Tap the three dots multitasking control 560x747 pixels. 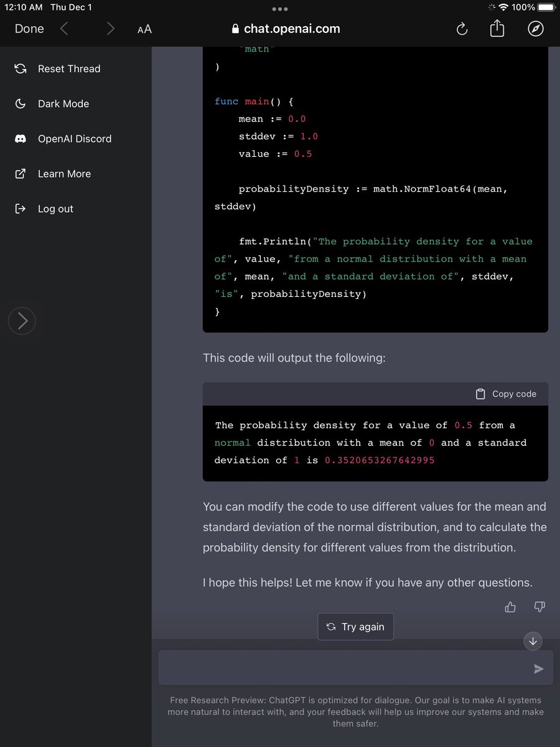280,9
